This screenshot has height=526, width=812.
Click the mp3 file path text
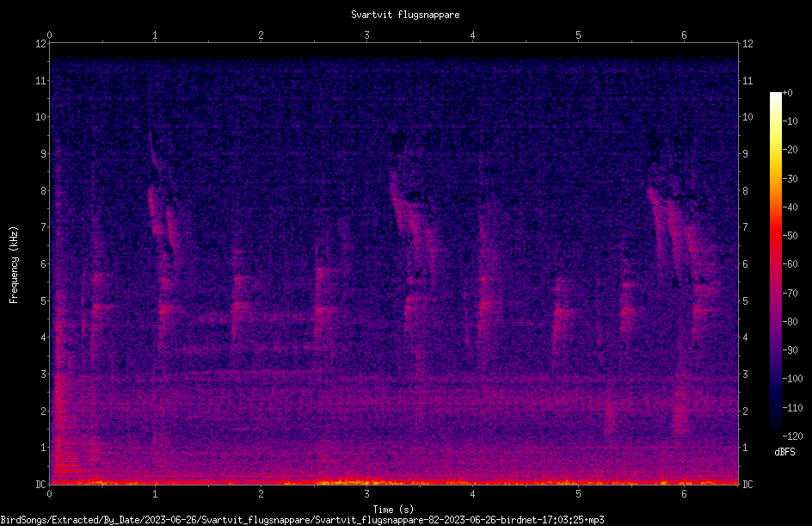click(303, 520)
